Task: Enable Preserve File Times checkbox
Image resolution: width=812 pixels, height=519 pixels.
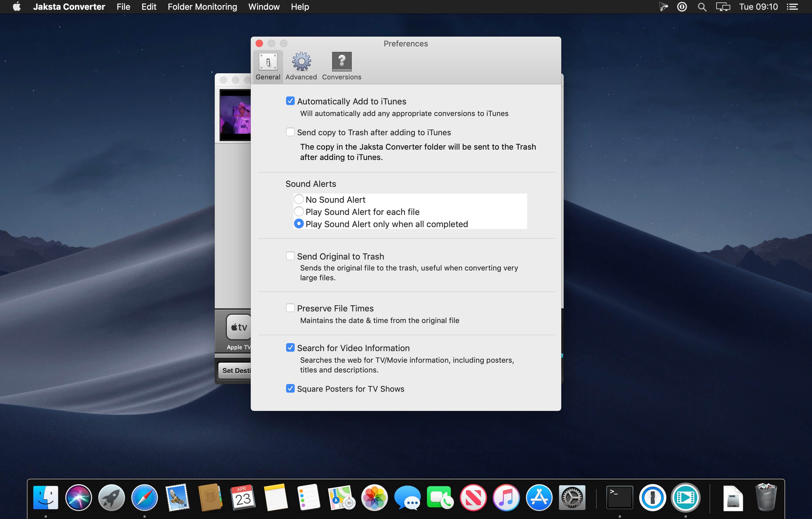Action: [x=290, y=308]
